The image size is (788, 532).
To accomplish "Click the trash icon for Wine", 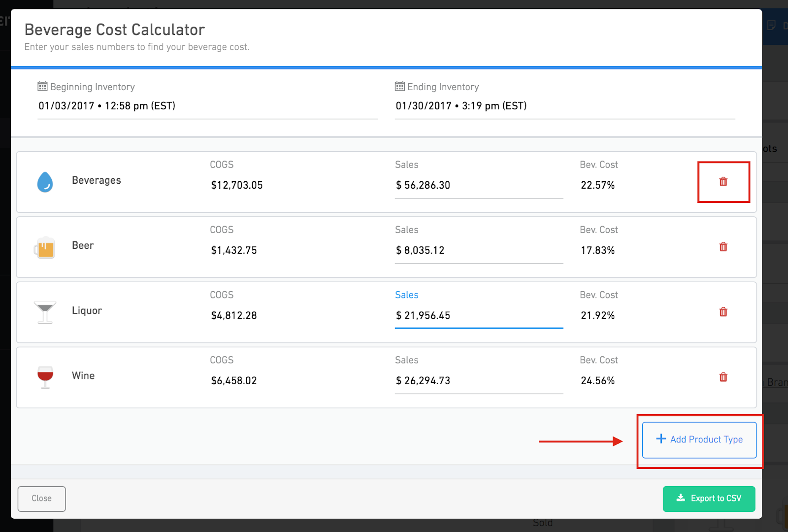I will (x=723, y=377).
